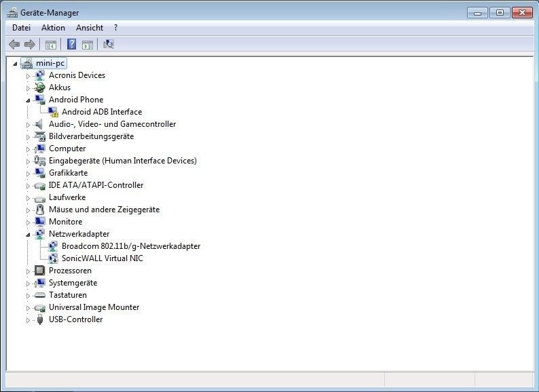Open the Aktion menu
Screen dimensions: 539x392
click(x=53, y=28)
